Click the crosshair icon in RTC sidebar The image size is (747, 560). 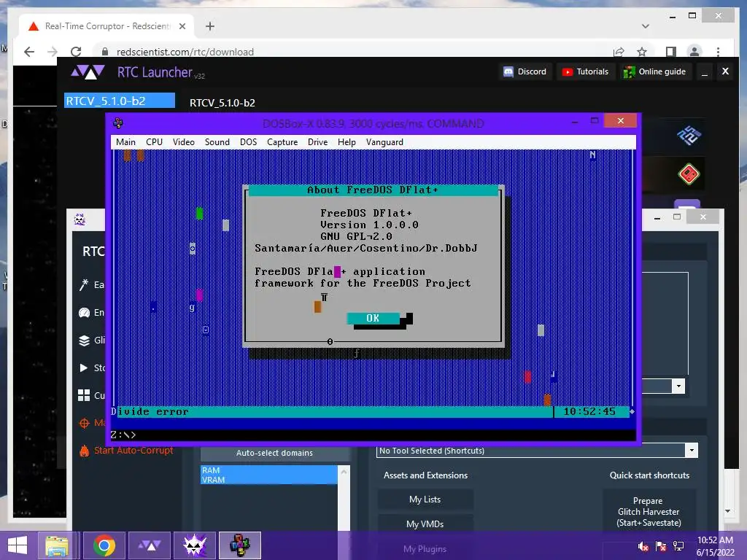84,423
